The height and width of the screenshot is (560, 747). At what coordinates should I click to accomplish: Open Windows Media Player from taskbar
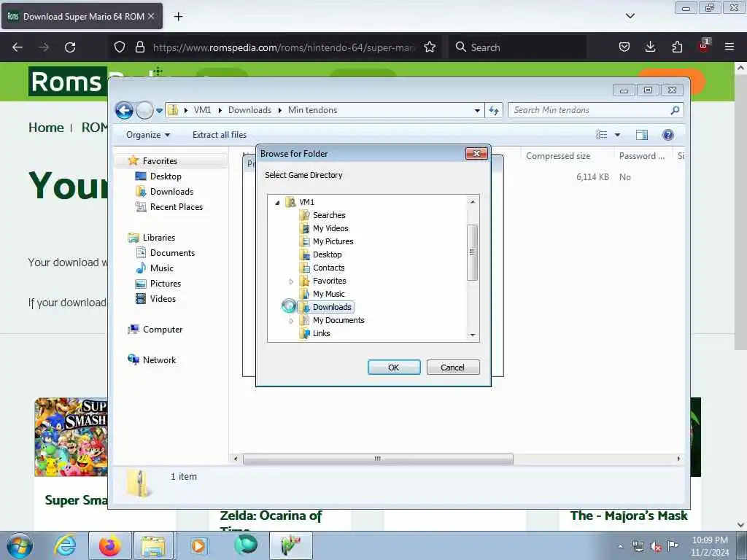(198, 545)
